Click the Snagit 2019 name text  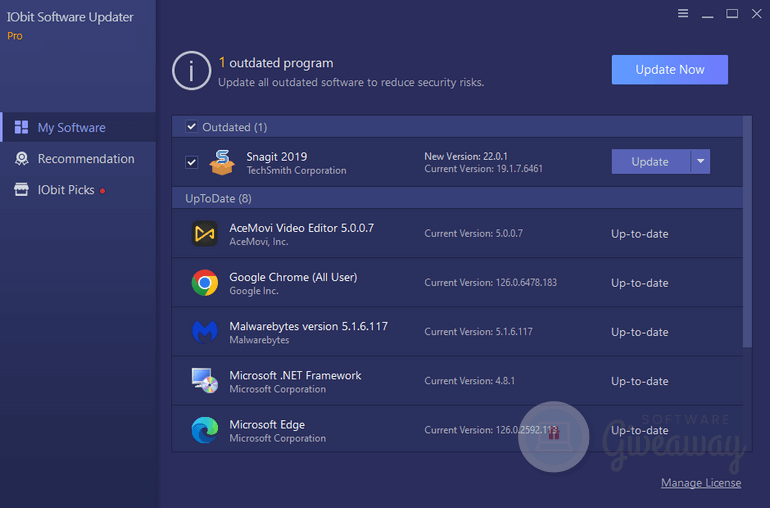[x=276, y=156]
